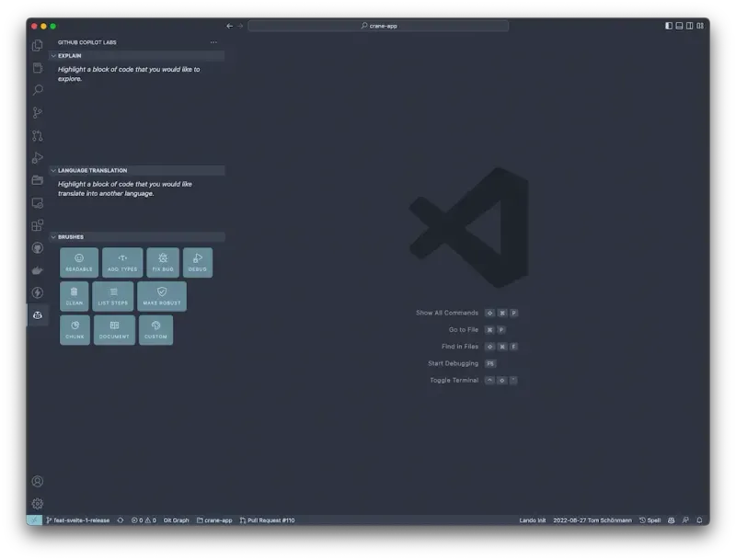
Task: Click Go to File shortcut hint
Action: click(464, 330)
